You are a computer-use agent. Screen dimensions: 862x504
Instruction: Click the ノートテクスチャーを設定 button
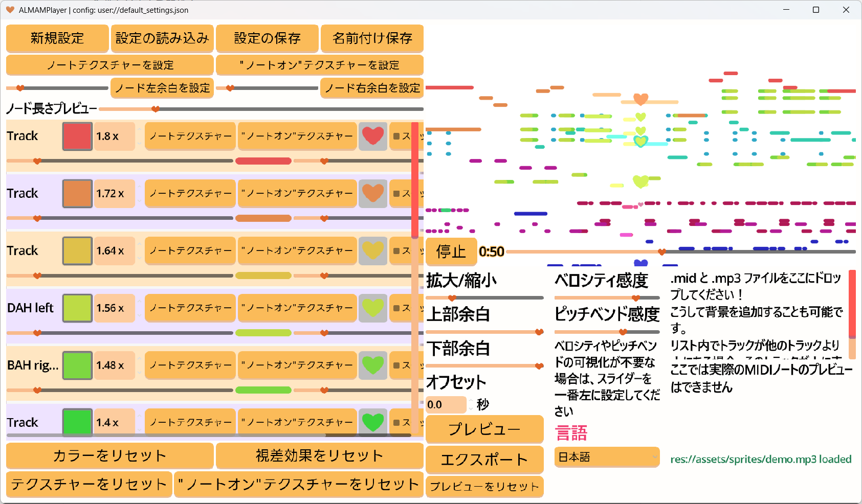110,65
